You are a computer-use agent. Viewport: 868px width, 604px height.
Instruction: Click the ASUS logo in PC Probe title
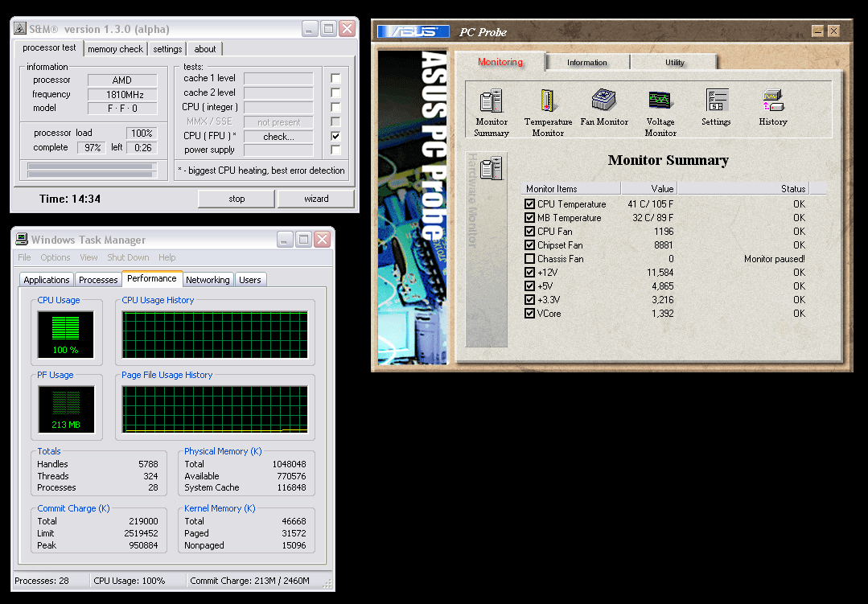413,31
